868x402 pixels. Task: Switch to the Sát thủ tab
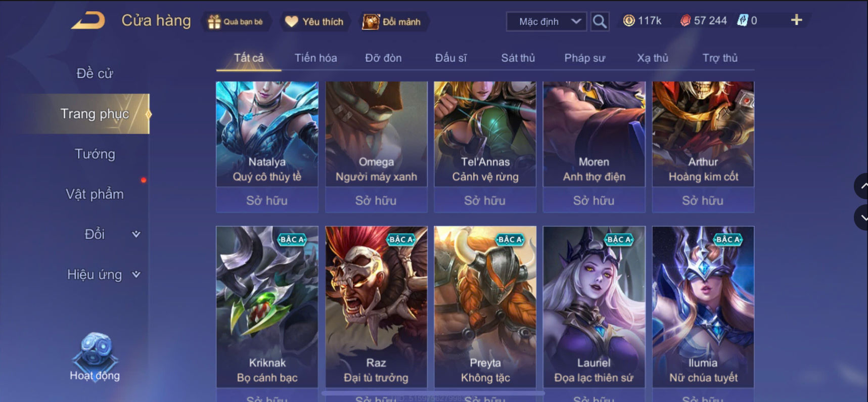pos(518,58)
